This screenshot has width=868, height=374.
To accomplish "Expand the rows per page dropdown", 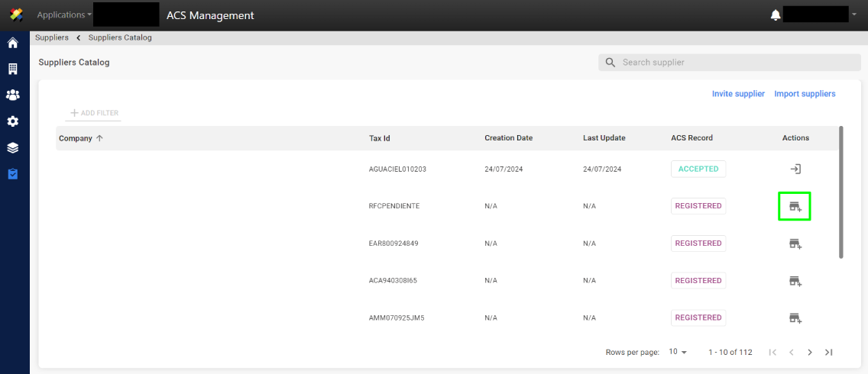I will (678, 352).
